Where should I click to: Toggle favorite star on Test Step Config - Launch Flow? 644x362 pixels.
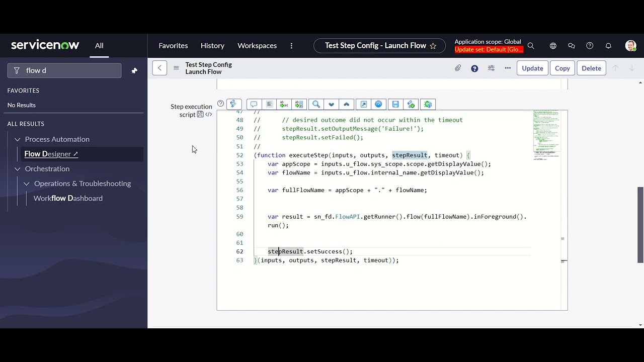[433, 46]
